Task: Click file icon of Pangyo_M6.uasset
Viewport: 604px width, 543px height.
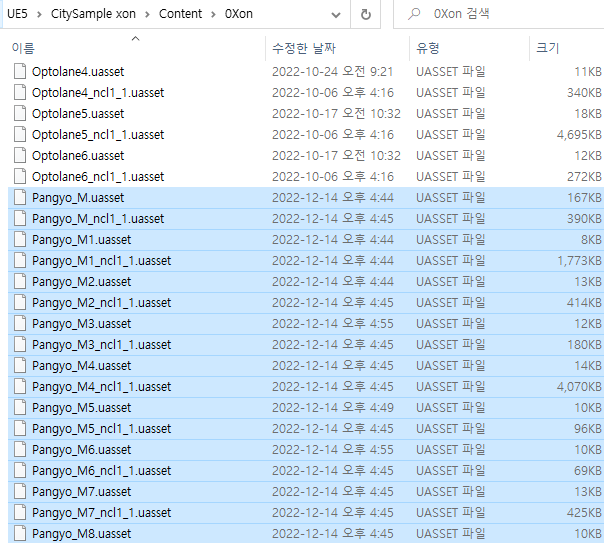Action: click(x=20, y=449)
